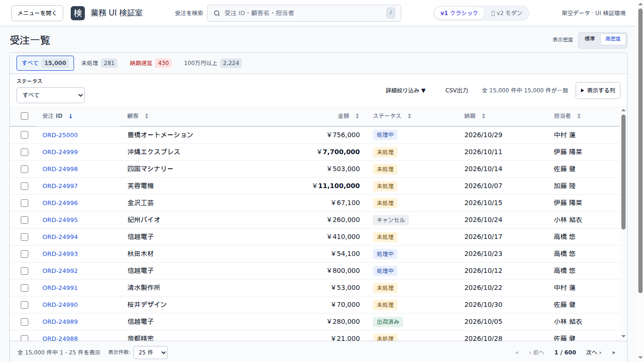
Task: Expand the 表示する列 column chooser
Action: (x=598, y=90)
